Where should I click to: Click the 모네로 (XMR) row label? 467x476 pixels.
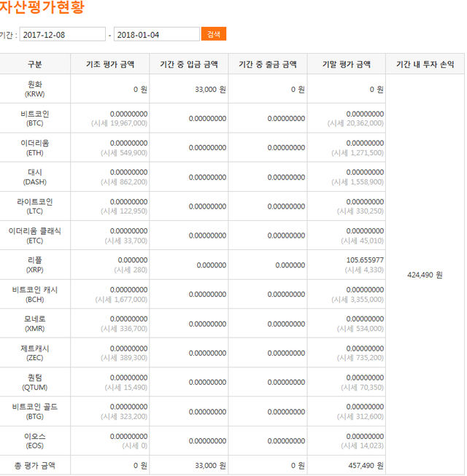[34, 324]
